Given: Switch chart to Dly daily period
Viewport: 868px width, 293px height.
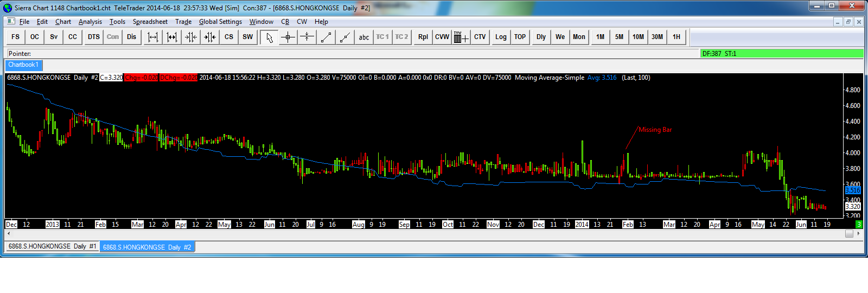Looking at the screenshot, I should (541, 37).
